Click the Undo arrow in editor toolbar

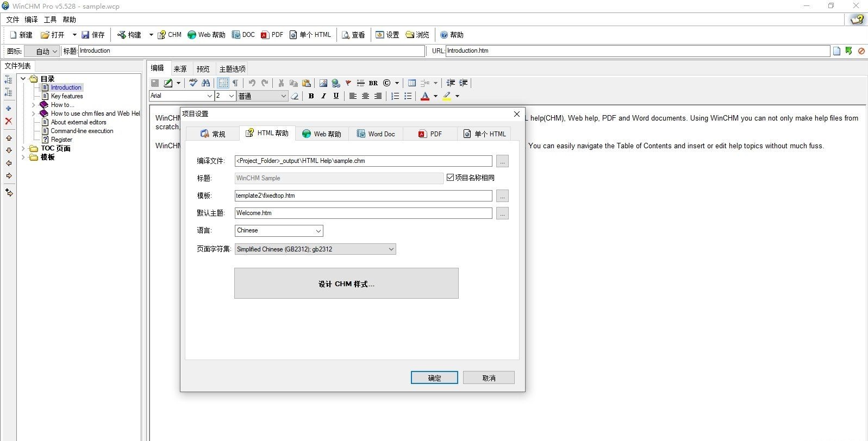pos(252,83)
